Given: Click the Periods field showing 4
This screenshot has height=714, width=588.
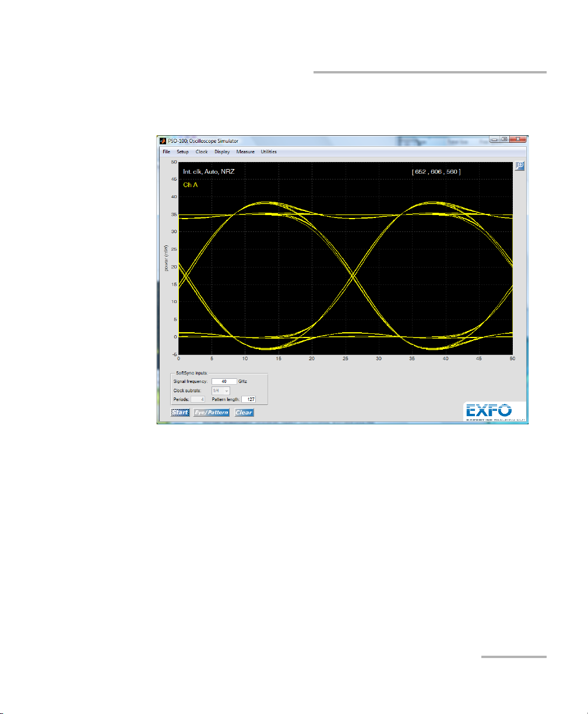Looking at the screenshot, I should pyautogui.click(x=199, y=399).
